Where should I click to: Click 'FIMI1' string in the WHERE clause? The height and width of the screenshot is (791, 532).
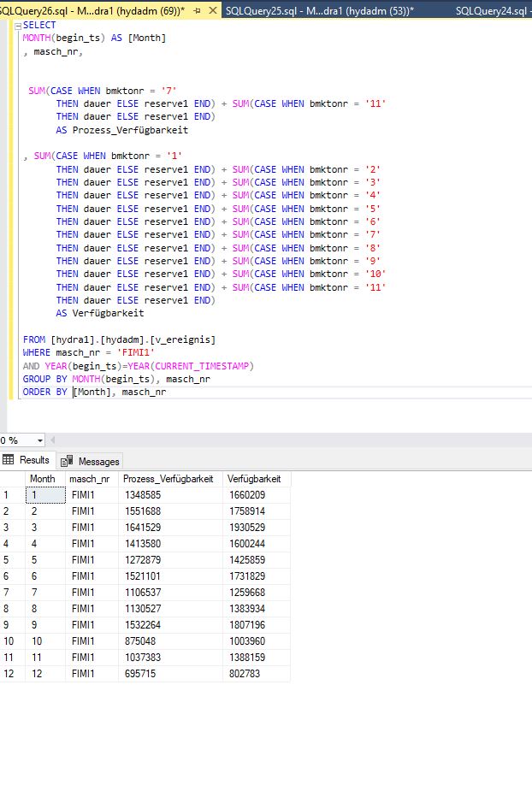[x=136, y=352]
